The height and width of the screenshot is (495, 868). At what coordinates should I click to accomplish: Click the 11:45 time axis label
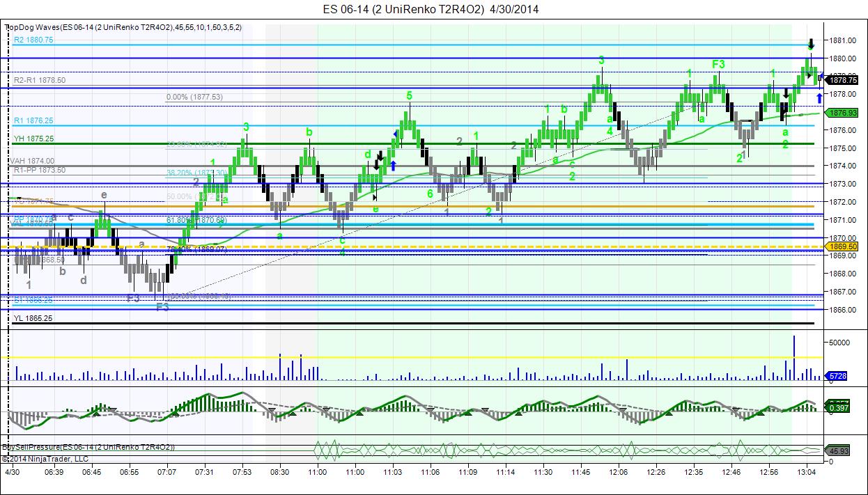[581, 472]
